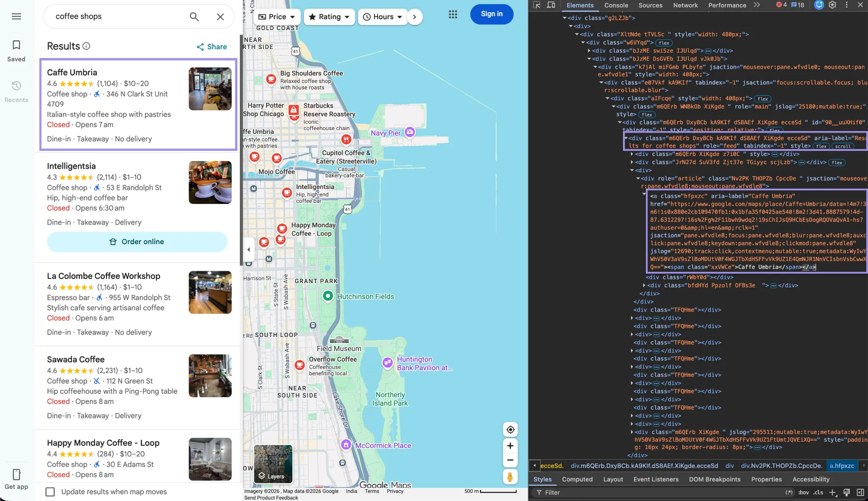Open the Hours filter dropdown
868x501 pixels.
point(383,17)
